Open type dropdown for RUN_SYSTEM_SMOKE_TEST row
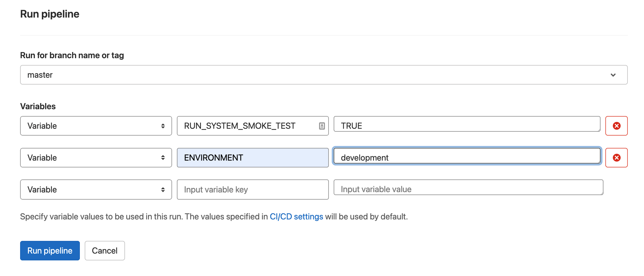The width and height of the screenshot is (644, 276). coord(96,126)
